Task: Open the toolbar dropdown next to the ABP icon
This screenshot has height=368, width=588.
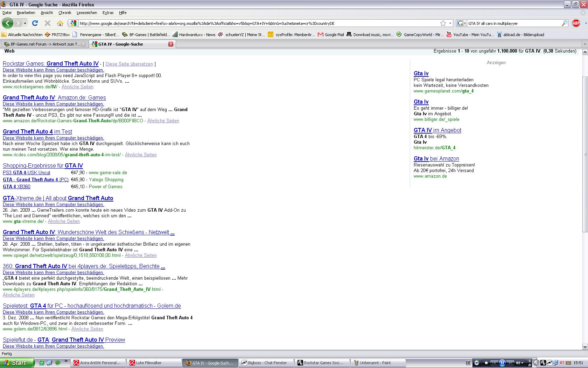Action: (586, 23)
